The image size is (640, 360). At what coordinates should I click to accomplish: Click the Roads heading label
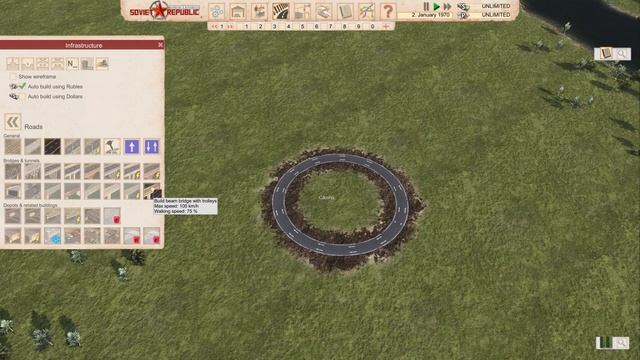[x=33, y=127]
